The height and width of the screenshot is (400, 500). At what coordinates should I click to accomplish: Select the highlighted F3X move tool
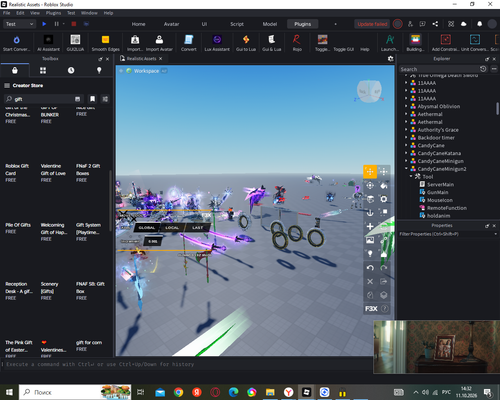(x=370, y=171)
